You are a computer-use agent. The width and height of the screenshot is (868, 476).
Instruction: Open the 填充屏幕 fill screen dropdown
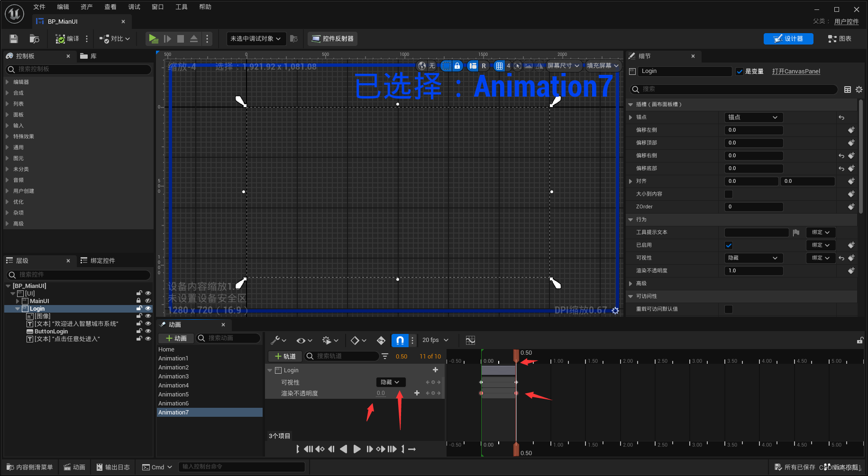tap(603, 66)
